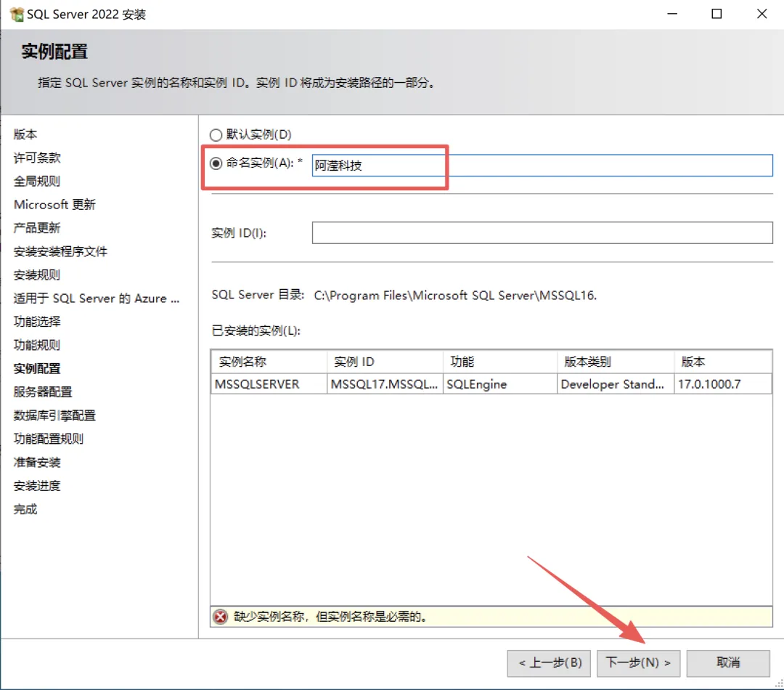Open the 服务器配置 step in sidebar
The width and height of the screenshot is (784, 690).
tap(43, 391)
